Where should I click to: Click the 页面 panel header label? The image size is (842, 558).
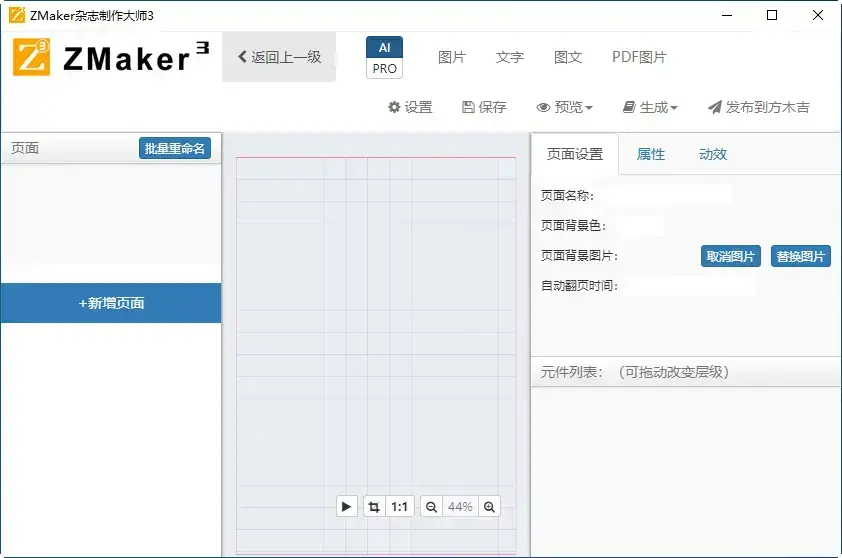25,148
